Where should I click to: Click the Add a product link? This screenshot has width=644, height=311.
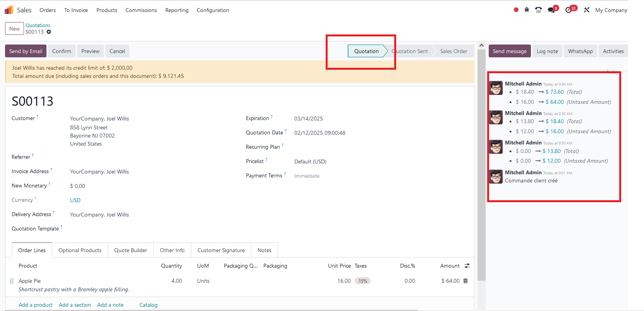[36, 305]
